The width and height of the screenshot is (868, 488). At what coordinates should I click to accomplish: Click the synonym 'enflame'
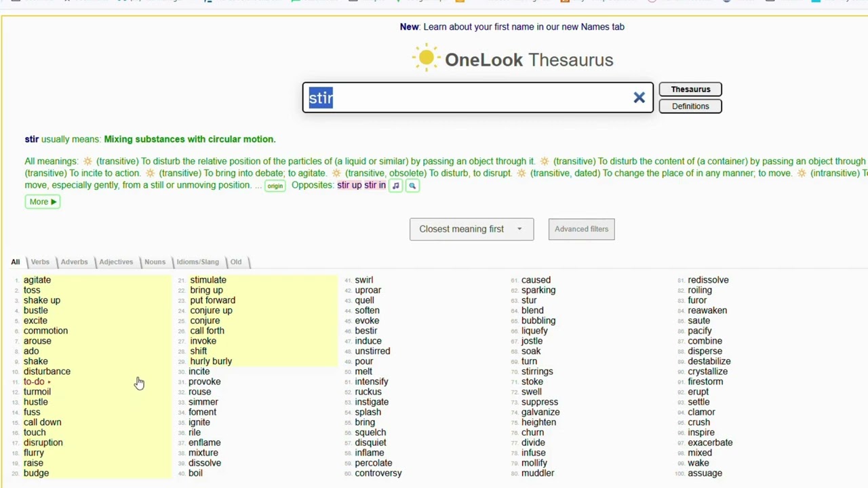205,443
